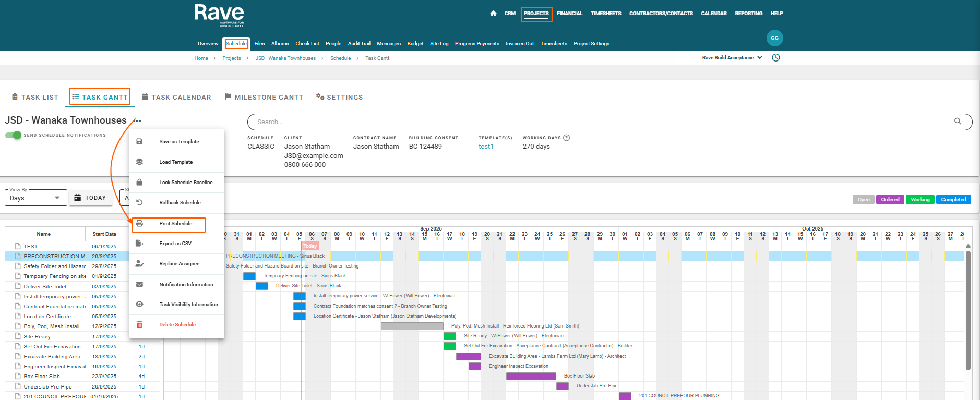Click the Rollback Schedule undo icon

139,203
